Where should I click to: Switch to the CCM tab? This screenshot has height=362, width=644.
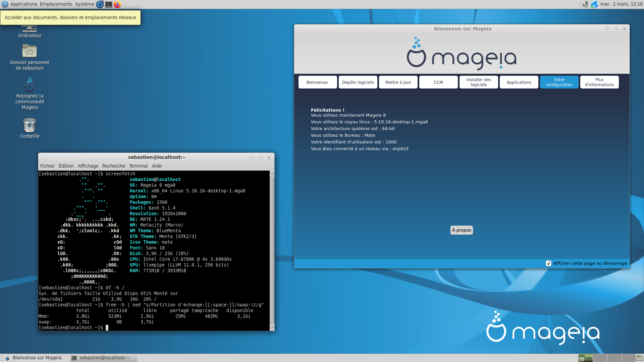438,82
